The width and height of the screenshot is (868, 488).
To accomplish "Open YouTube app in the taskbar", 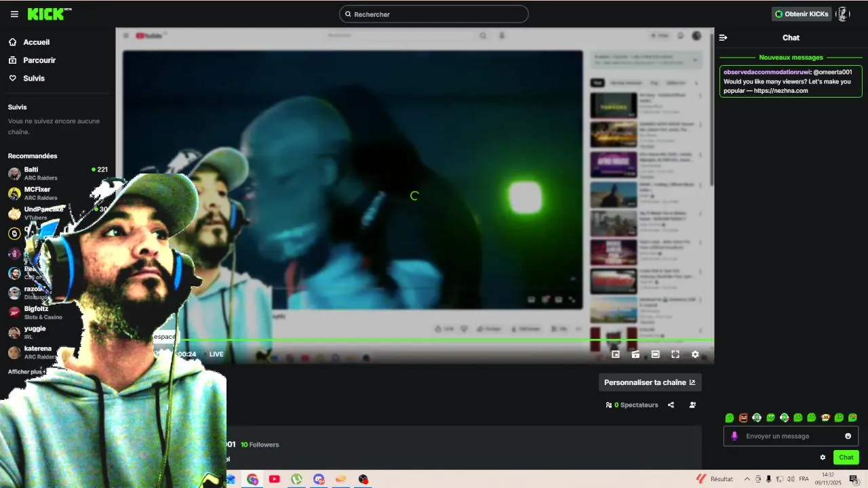I will (x=274, y=479).
